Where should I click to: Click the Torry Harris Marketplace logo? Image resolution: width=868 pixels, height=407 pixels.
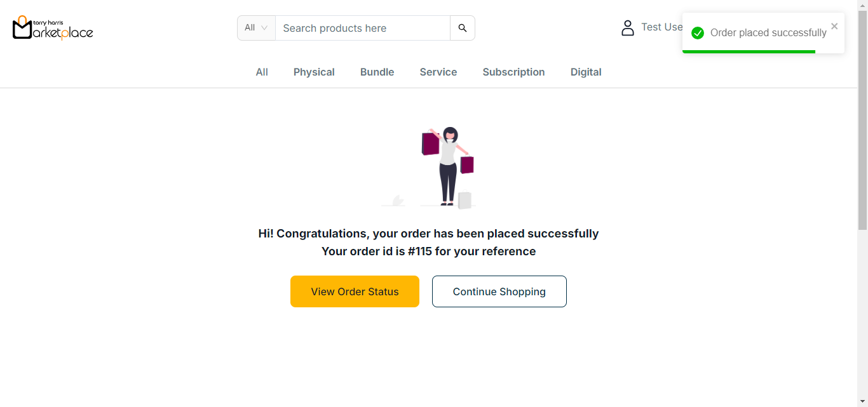click(53, 28)
